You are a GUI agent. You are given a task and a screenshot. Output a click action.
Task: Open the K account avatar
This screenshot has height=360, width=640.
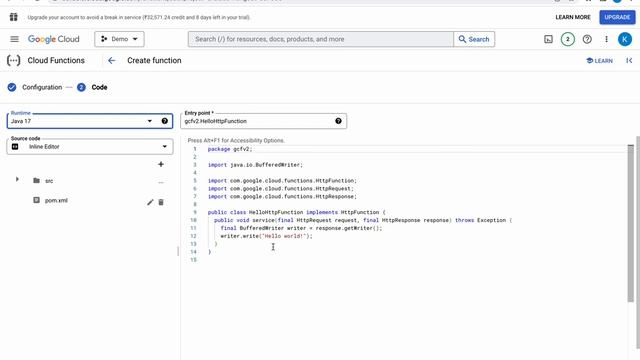click(624, 39)
